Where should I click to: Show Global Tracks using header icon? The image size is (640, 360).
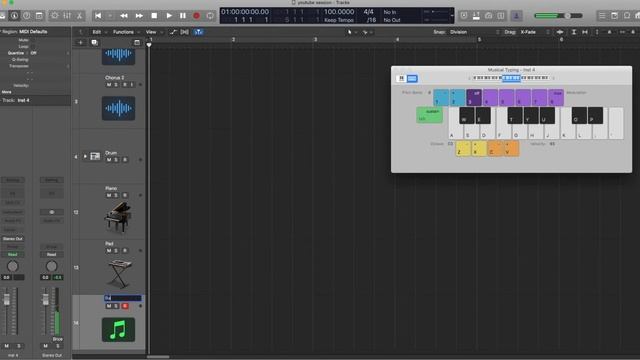tap(137, 42)
